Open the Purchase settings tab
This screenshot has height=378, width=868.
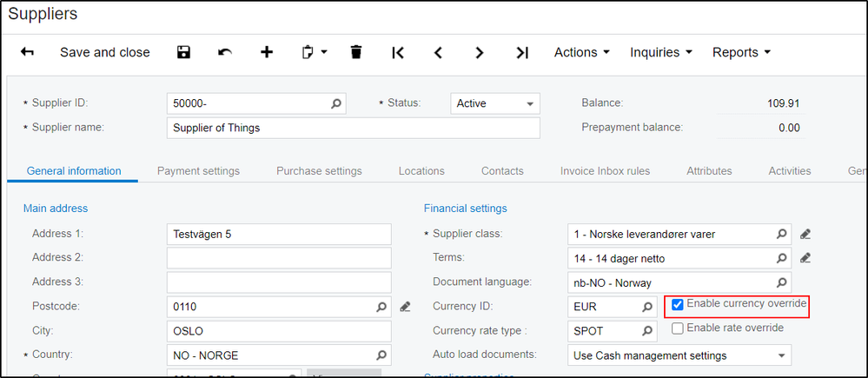319,171
